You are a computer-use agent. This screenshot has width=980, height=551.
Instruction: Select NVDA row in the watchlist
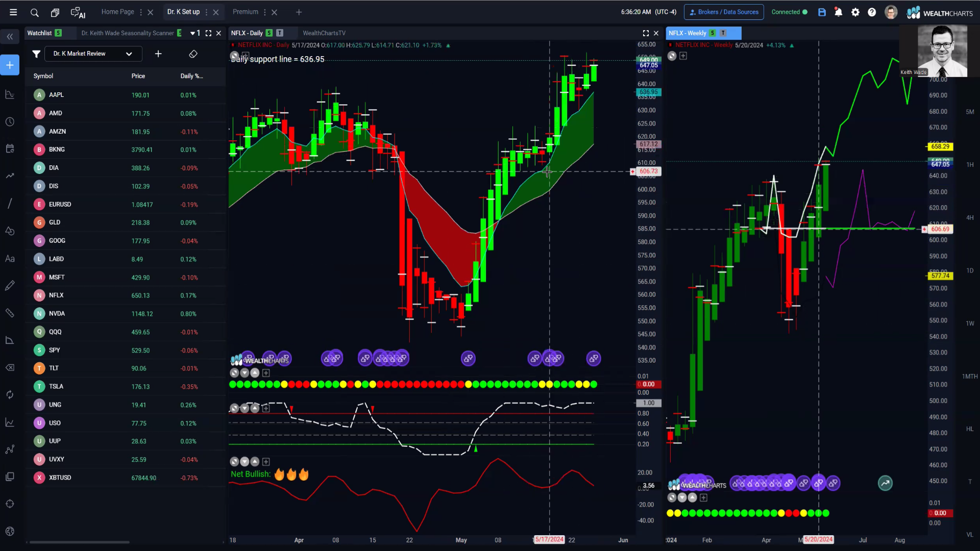(x=125, y=314)
